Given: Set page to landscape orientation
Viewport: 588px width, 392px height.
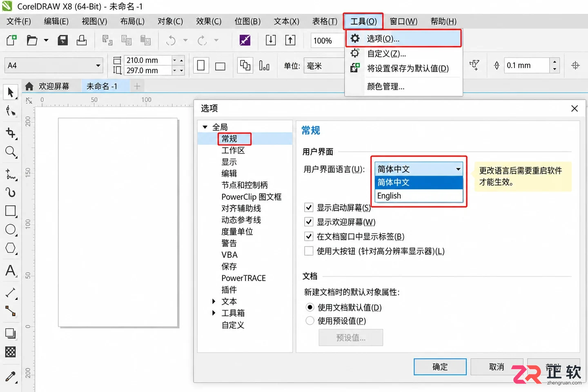Looking at the screenshot, I should tap(220, 66).
